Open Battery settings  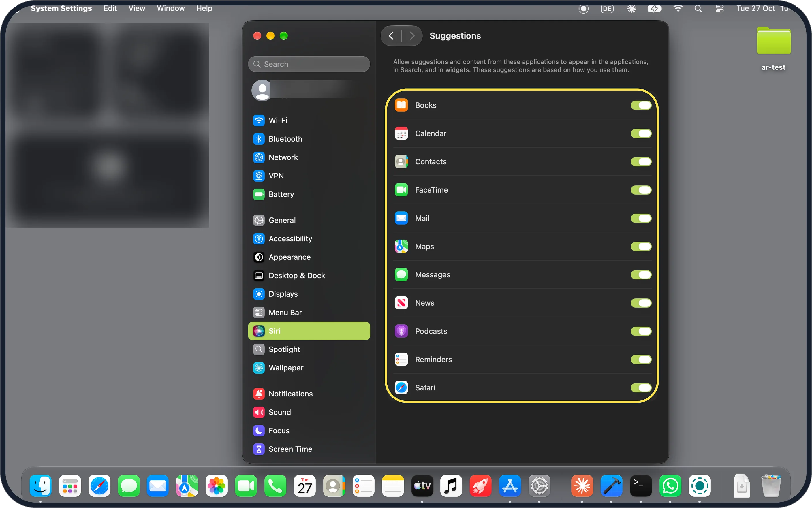(x=309, y=194)
